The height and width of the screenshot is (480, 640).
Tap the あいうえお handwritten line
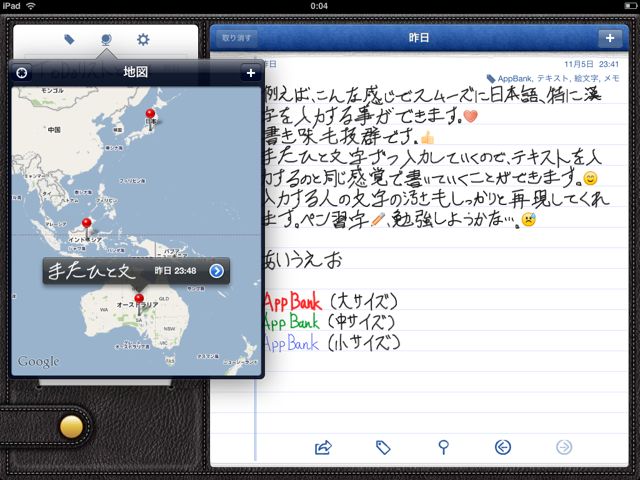303,260
